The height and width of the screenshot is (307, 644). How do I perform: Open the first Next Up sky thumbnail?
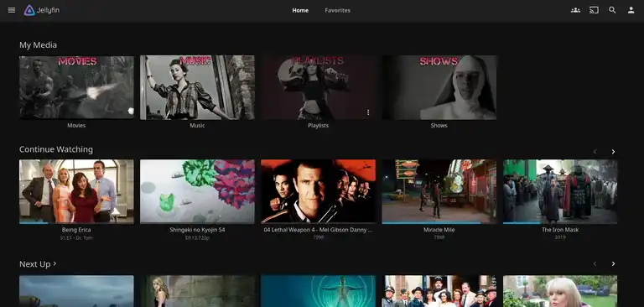pos(76,291)
